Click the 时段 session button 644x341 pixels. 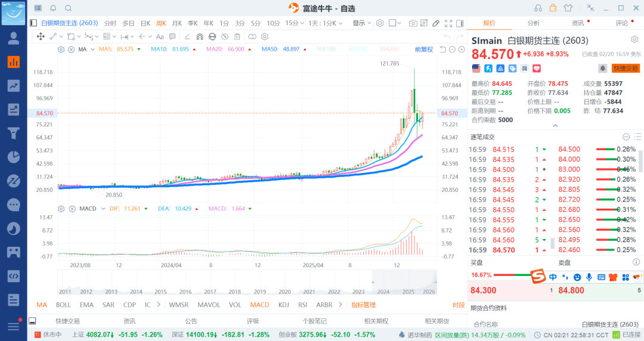[x=459, y=305]
